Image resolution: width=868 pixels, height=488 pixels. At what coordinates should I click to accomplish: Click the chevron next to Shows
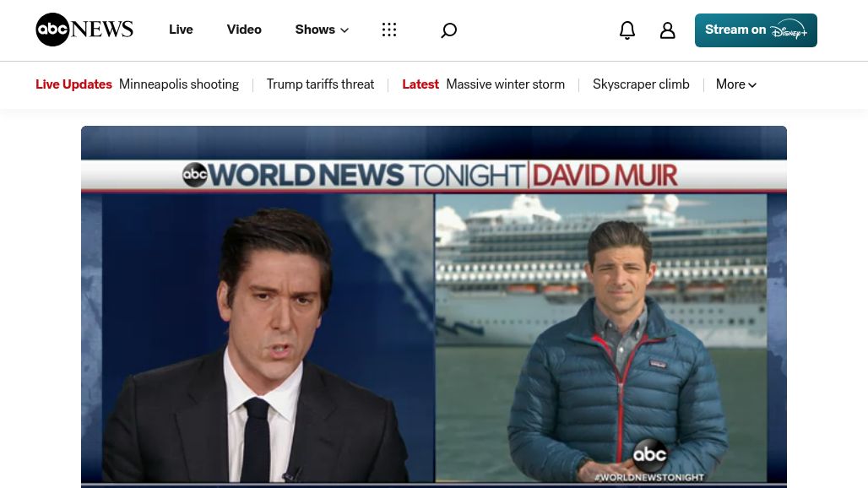pyautogui.click(x=344, y=30)
